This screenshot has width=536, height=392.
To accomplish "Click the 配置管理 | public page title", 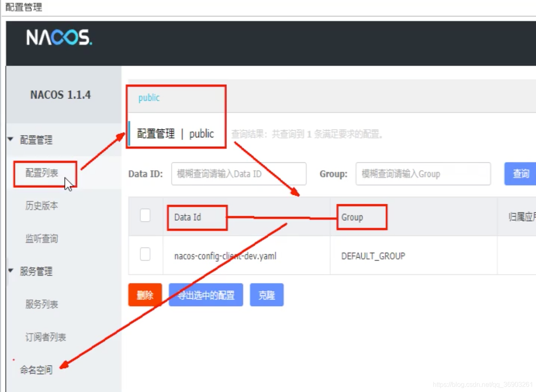I will tap(176, 134).
